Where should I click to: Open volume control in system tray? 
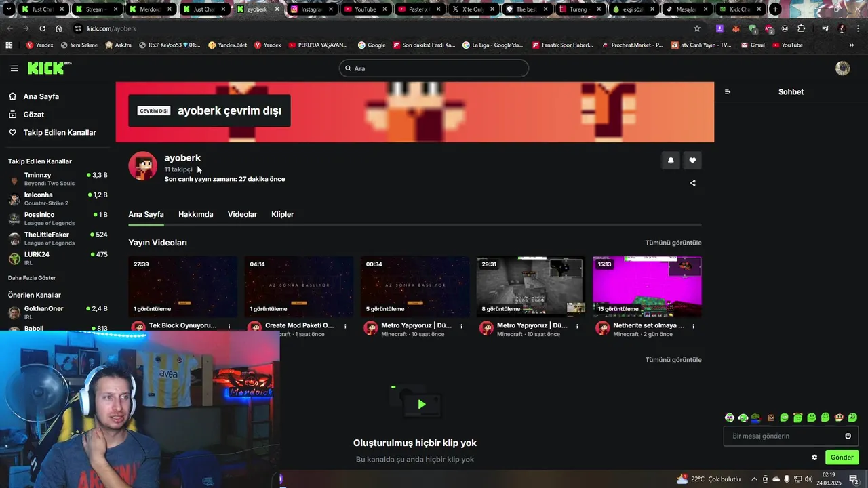pos(809,479)
